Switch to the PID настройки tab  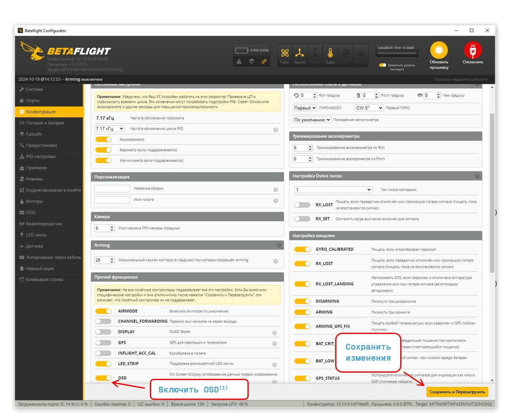(x=49, y=156)
